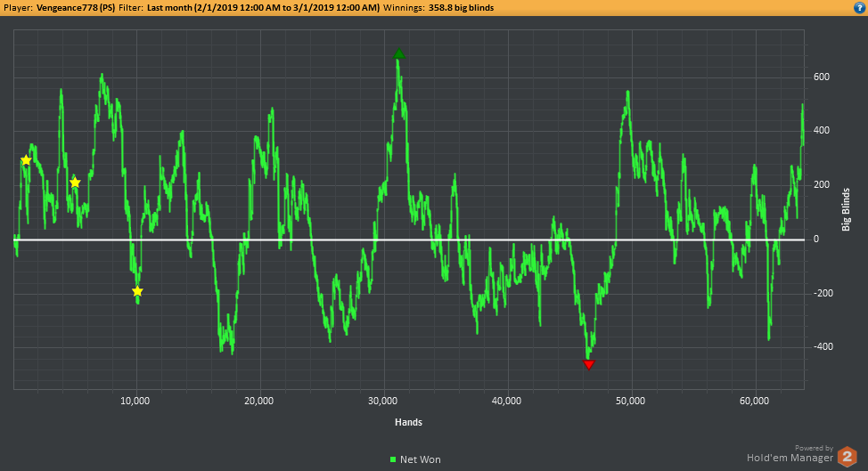Click the 400 y-axis label
868x471 pixels.
coord(822,131)
